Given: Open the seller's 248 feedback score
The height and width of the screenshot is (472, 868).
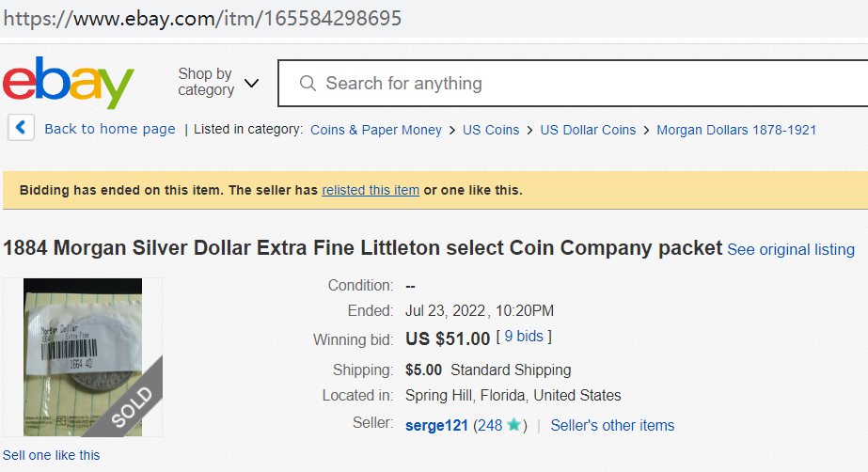Looking at the screenshot, I should pos(489,425).
